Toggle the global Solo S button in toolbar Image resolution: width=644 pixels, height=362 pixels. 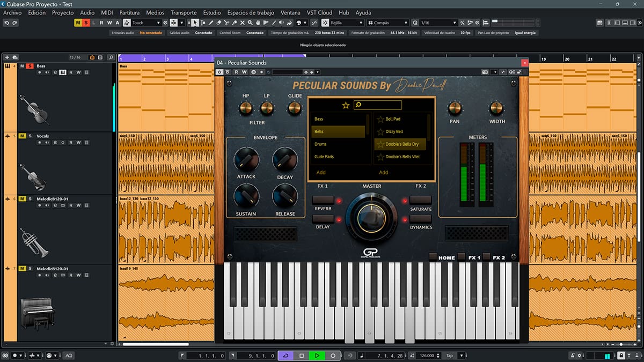(86, 23)
